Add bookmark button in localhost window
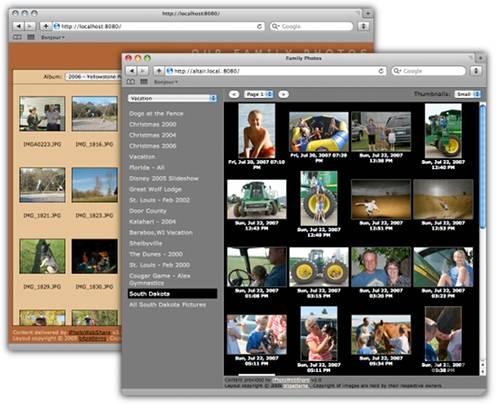 (46, 26)
